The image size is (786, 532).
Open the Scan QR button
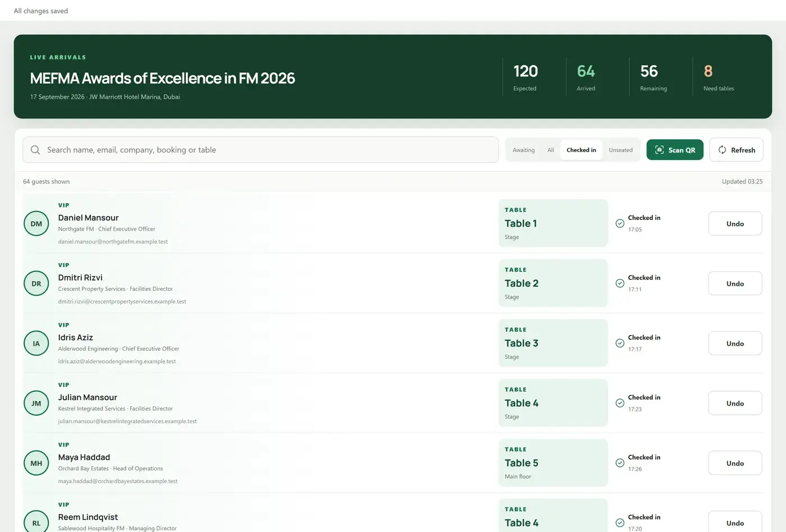[675, 150]
